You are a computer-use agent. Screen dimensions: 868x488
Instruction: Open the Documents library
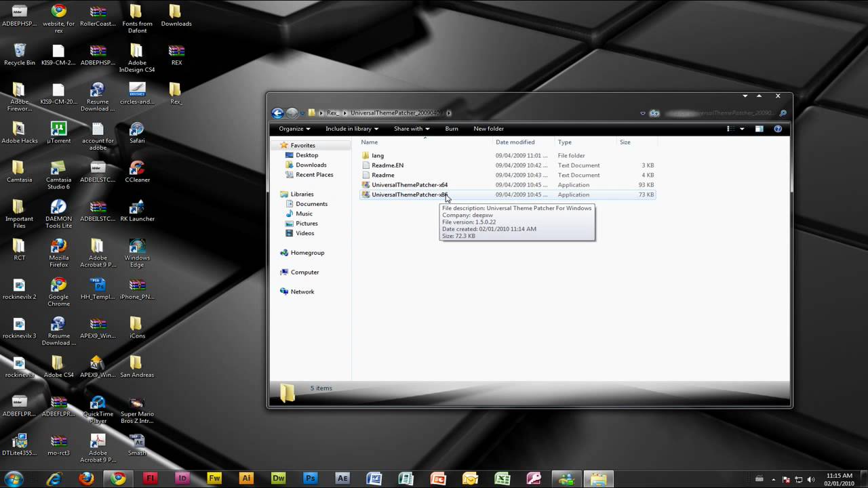click(x=311, y=204)
